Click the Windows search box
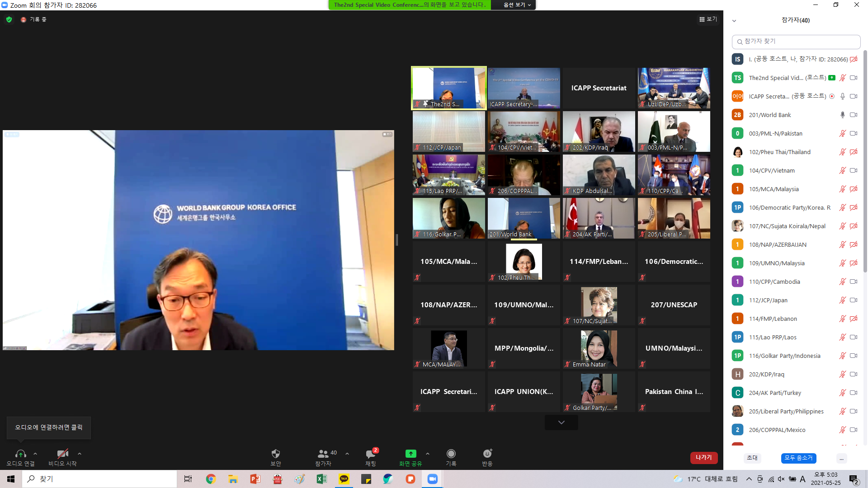The height and width of the screenshot is (488, 868). 99,479
